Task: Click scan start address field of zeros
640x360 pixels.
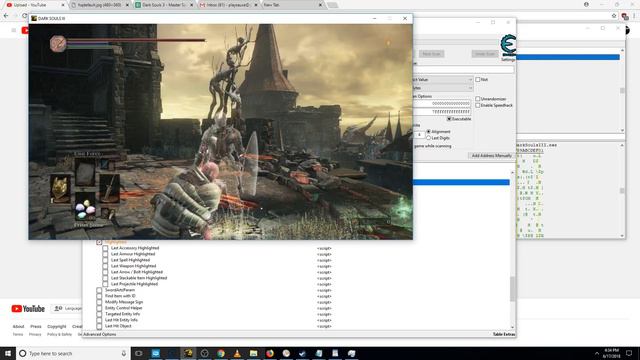Action: click(442, 103)
